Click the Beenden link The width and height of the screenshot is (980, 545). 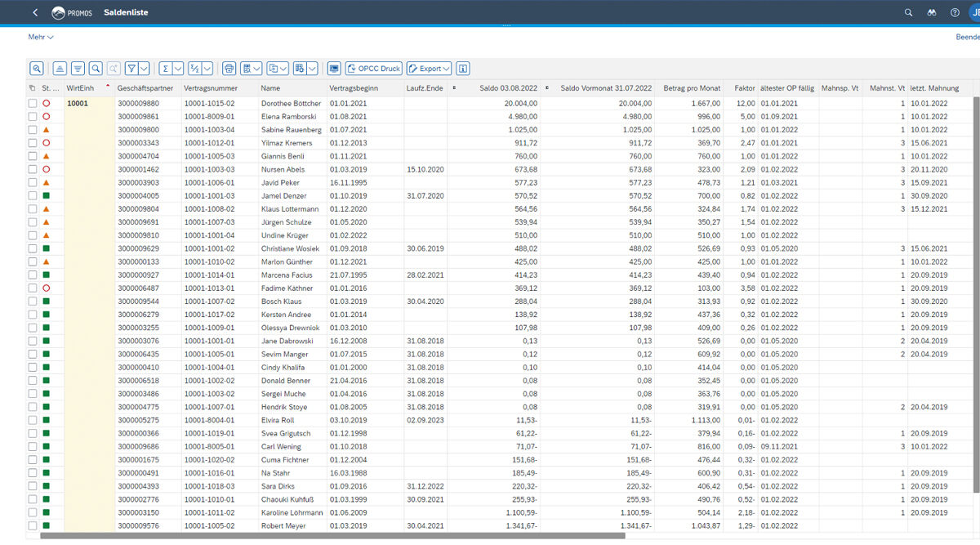tap(967, 37)
